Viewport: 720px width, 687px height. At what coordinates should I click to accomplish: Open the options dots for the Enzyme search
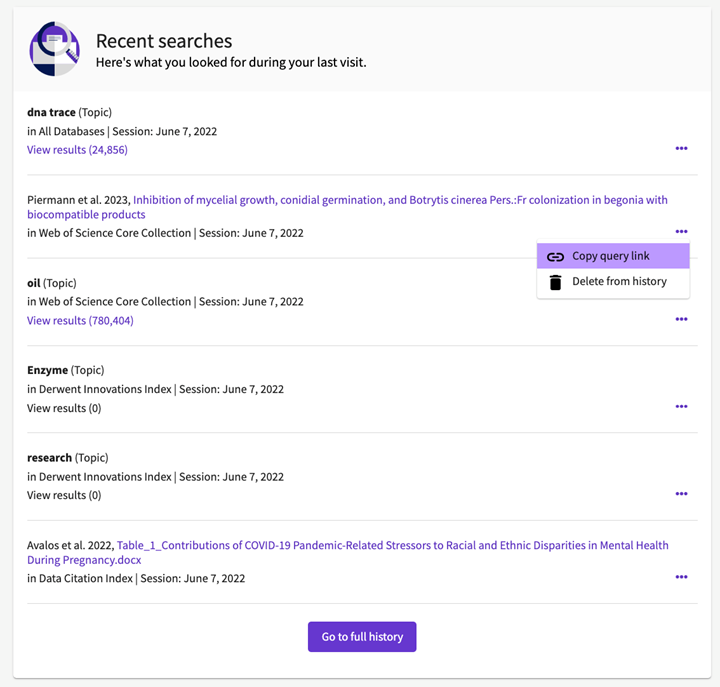pos(681,406)
